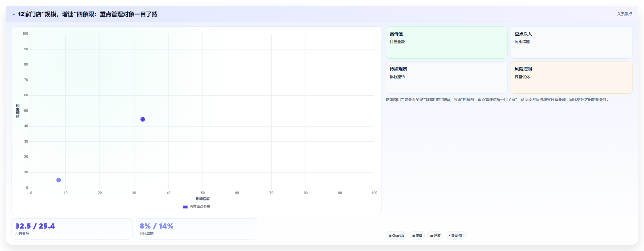
Task: Click the 32.5 / 25.4 stat value
Action: point(35,226)
